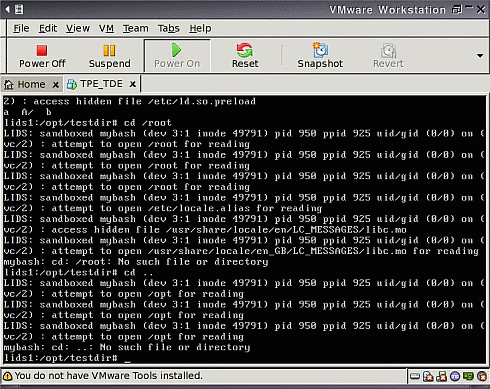
Task: Click '/etc/locale.alias for reading' text
Action: (x=235, y=208)
